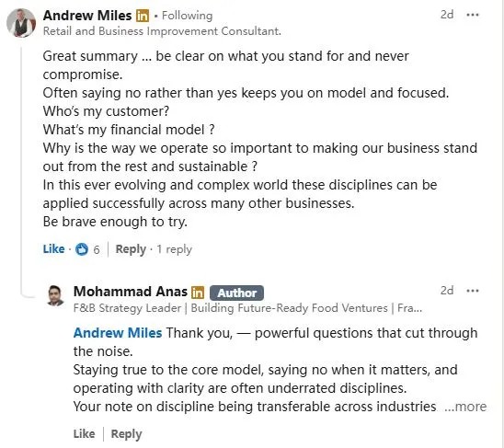The image size is (504, 448).
Task: Open three-dot menu on Mohammad Anas reply
Action: pyautogui.click(x=473, y=291)
